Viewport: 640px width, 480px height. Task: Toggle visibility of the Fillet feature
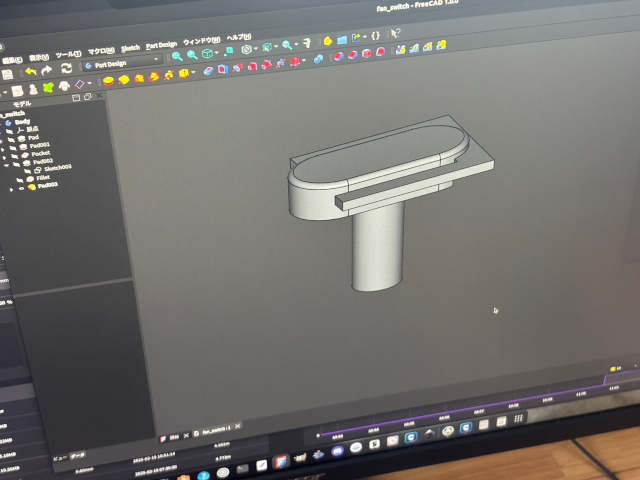tap(20, 180)
